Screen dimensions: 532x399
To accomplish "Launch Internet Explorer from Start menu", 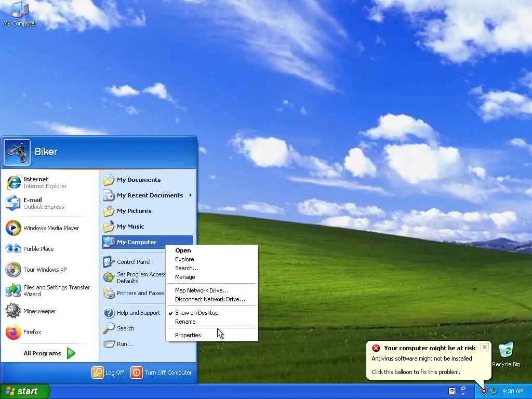I will pos(49,182).
